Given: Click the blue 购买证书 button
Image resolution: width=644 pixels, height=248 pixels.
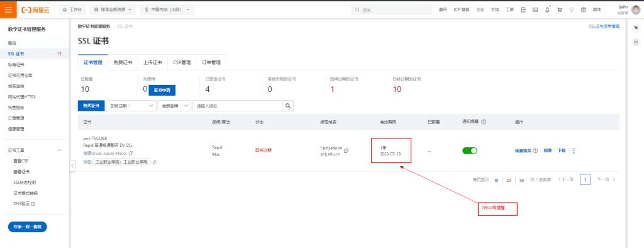Looking at the screenshot, I should tap(91, 106).
